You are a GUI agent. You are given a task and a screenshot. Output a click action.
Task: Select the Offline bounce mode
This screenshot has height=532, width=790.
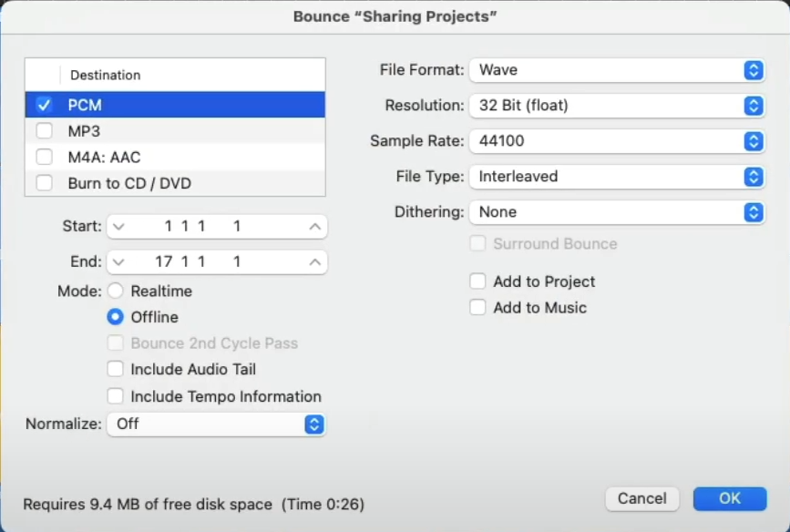(116, 317)
